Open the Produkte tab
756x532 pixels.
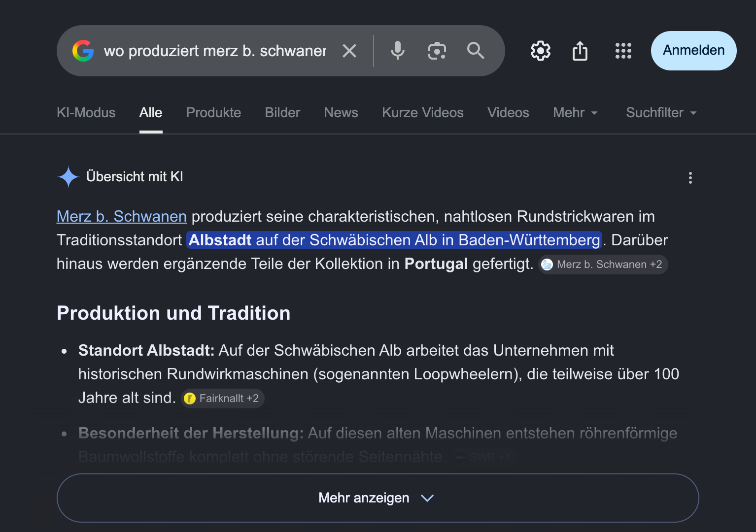point(213,113)
